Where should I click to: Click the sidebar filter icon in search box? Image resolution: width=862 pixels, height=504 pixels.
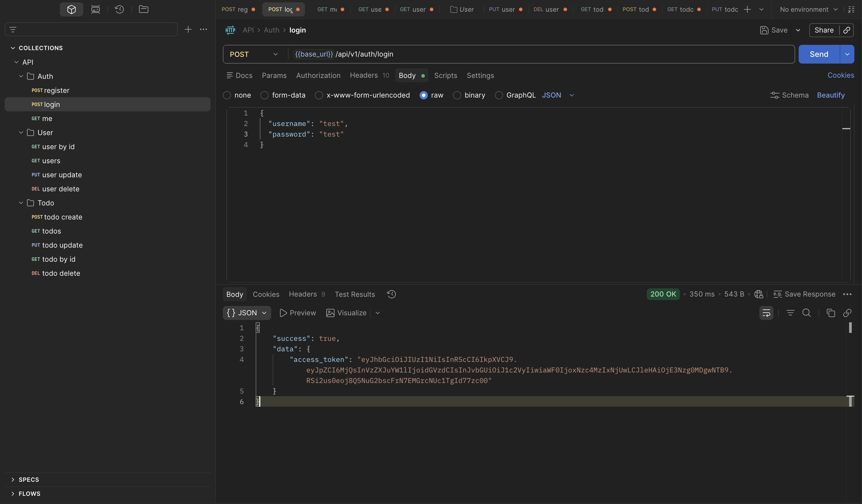[x=13, y=29]
